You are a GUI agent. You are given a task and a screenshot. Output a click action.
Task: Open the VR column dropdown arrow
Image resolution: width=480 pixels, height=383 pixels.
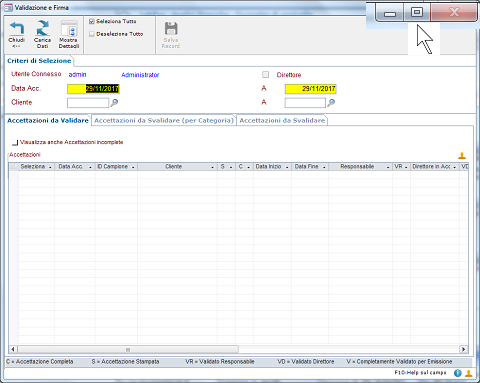[x=406, y=167]
